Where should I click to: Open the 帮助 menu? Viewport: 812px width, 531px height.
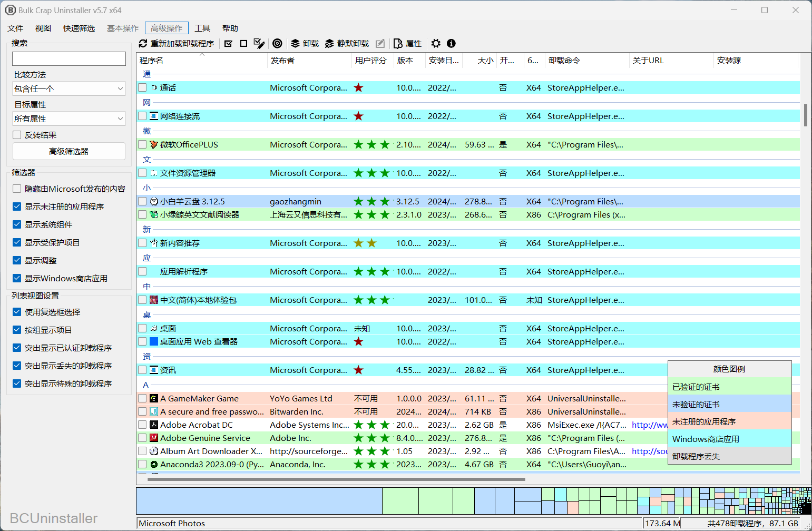(230, 28)
